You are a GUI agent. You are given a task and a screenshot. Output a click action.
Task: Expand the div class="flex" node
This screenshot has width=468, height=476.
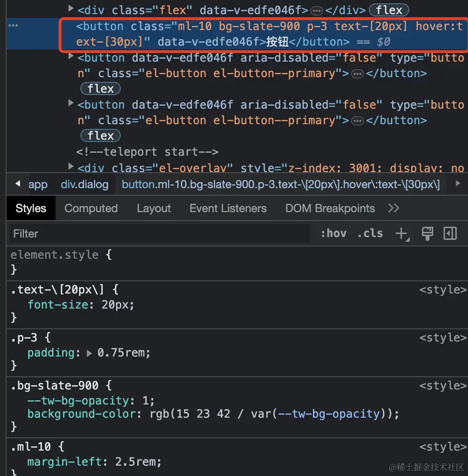coord(70,8)
